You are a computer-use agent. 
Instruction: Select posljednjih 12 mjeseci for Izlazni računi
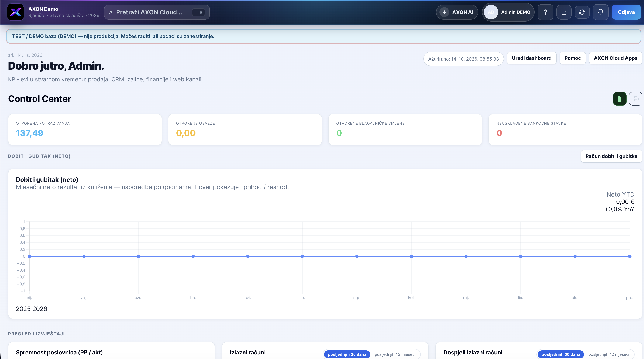(x=395, y=354)
